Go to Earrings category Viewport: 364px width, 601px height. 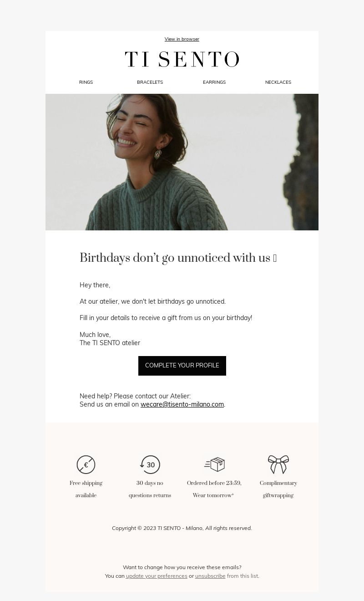coord(214,82)
